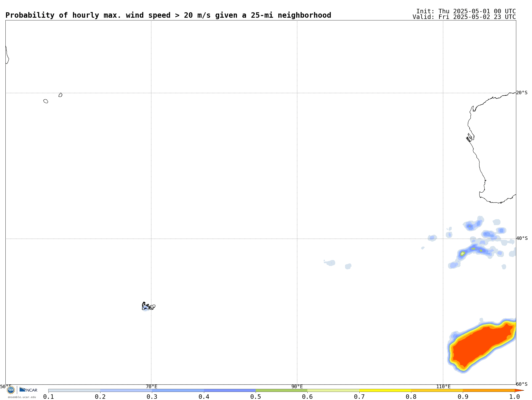The width and height of the screenshot is (532, 400).
Task: Click the 0.3 colorbar tick label
Action: pos(152,397)
